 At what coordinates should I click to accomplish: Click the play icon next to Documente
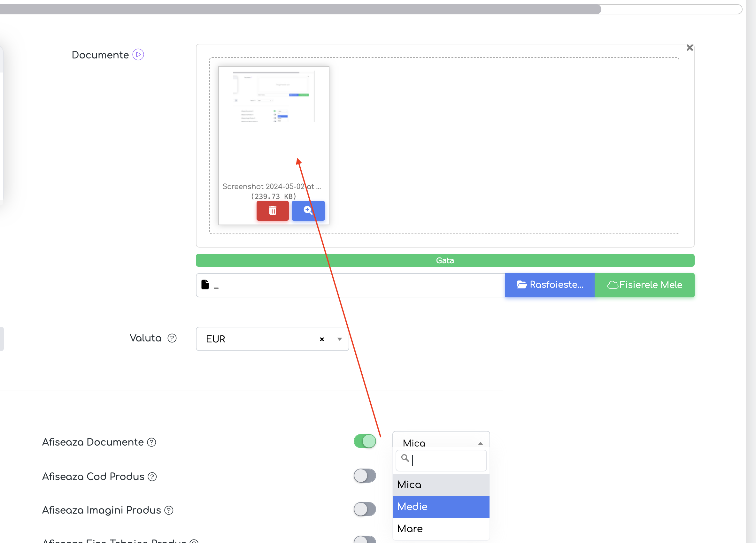[138, 55]
